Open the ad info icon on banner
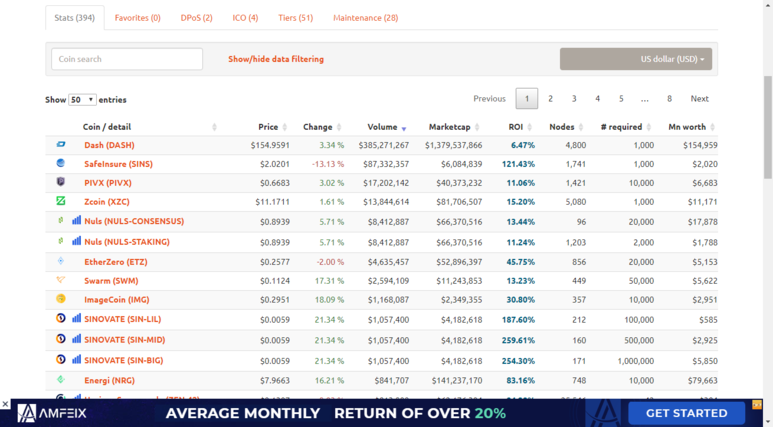Image resolution: width=773 pixels, height=427 pixels. [757, 404]
